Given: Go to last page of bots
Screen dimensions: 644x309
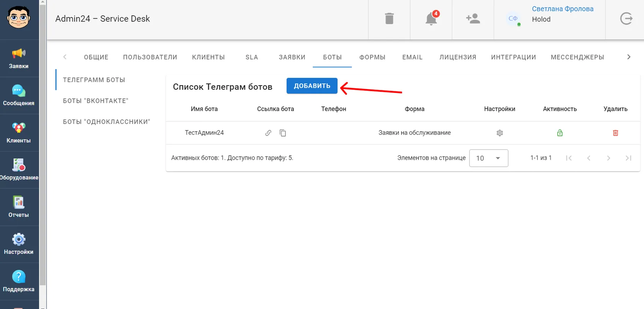Looking at the screenshot, I should (628, 158).
